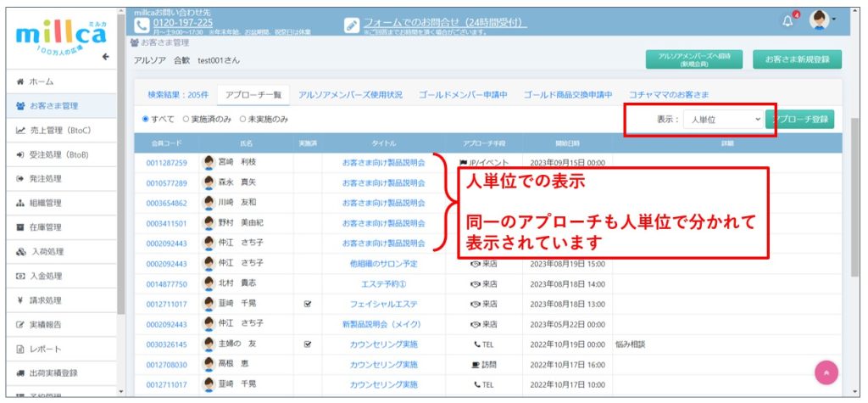Select the すべて radio button
868x403 pixels.
pyautogui.click(x=145, y=119)
